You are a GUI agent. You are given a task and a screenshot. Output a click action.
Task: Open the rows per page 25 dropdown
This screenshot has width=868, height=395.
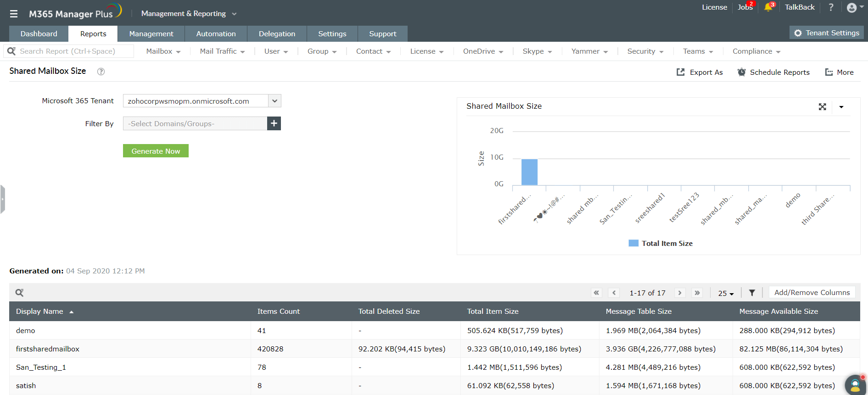(x=726, y=293)
